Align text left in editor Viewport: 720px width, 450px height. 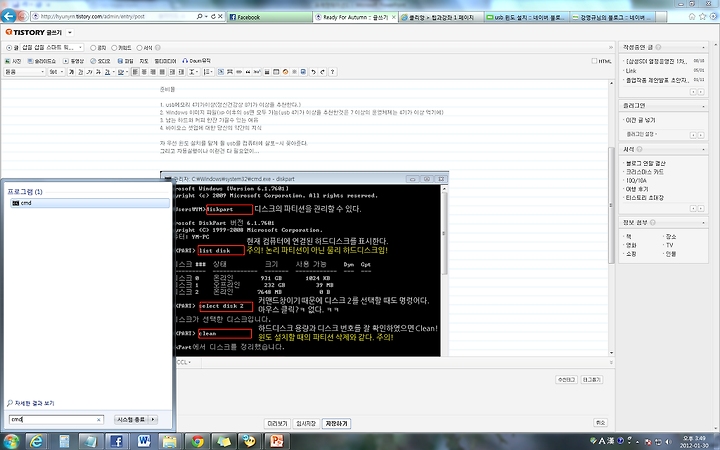click(135, 72)
